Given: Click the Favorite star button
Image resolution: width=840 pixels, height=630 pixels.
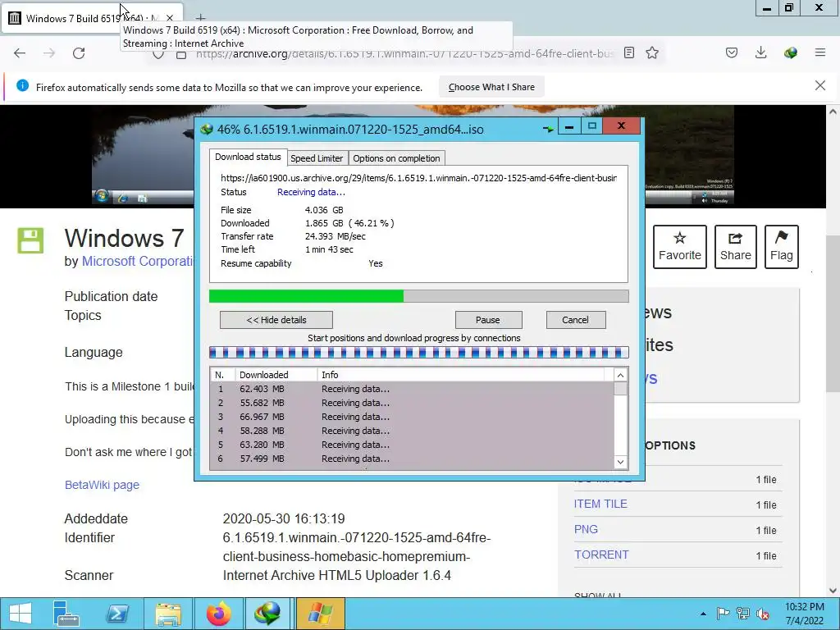Looking at the screenshot, I should tap(679, 246).
